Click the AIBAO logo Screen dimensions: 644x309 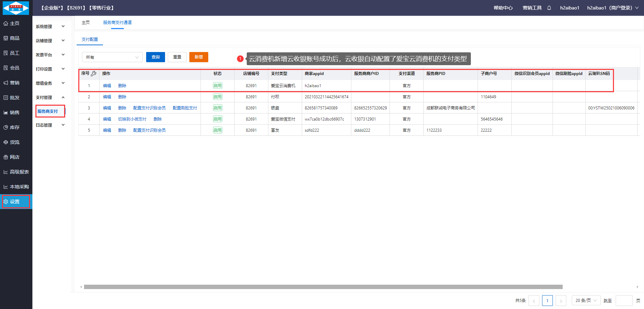coord(16,8)
